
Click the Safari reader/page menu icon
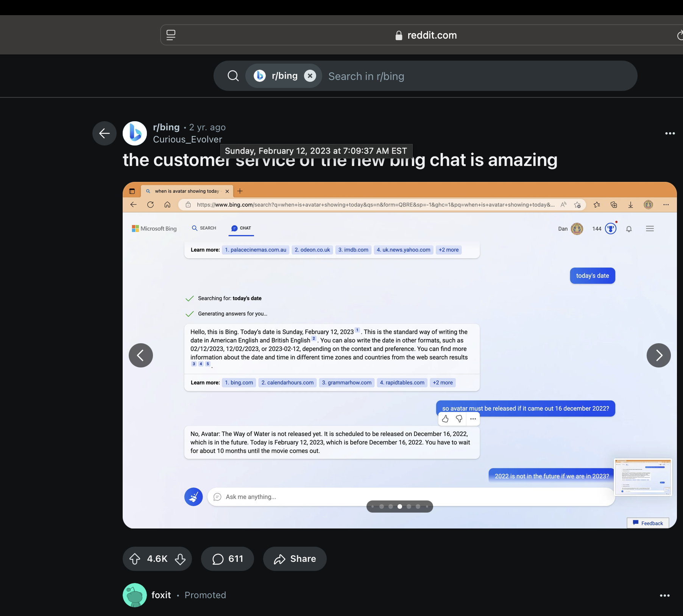click(x=171, y=35)
